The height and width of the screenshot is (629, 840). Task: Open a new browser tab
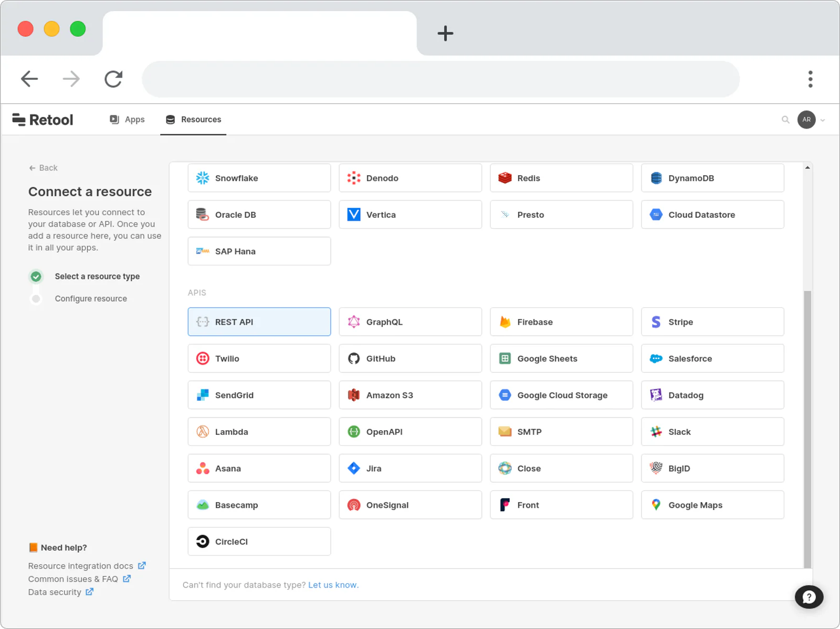(445, 34)
